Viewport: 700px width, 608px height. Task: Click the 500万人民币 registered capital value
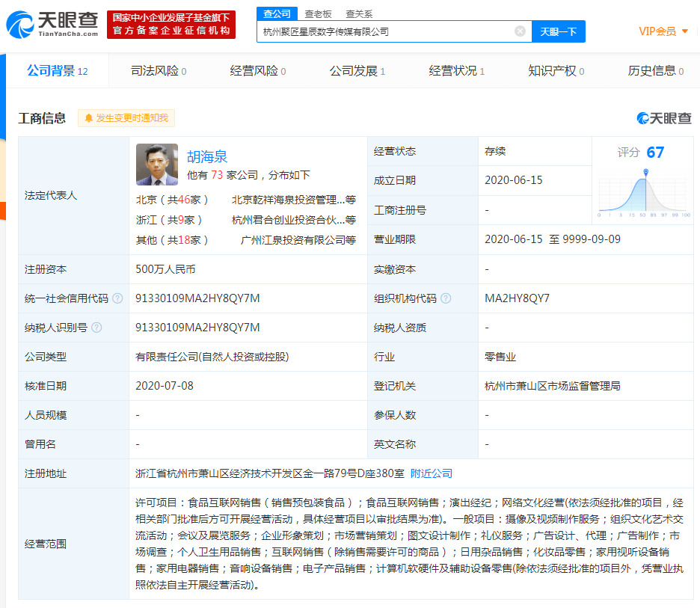(x=165, y=269)
